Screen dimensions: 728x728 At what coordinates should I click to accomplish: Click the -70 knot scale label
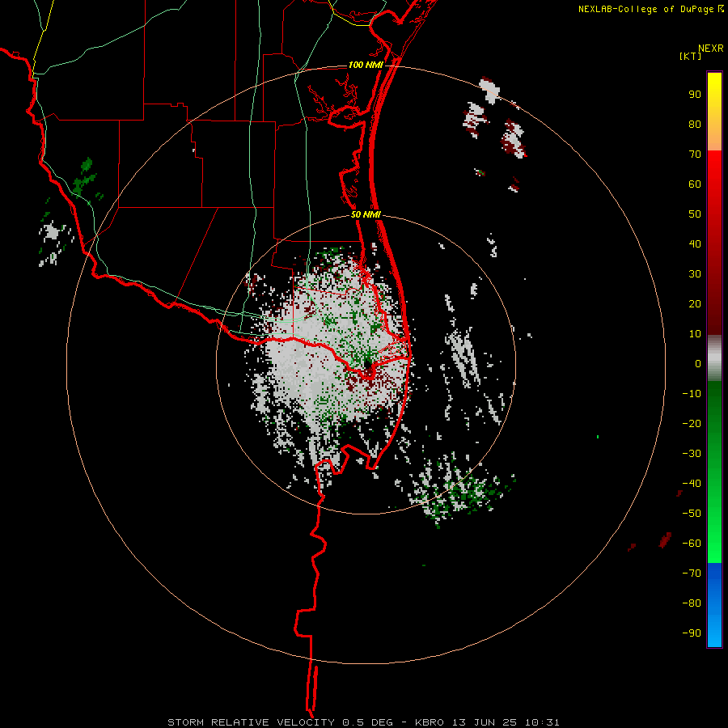pos(692,574)
